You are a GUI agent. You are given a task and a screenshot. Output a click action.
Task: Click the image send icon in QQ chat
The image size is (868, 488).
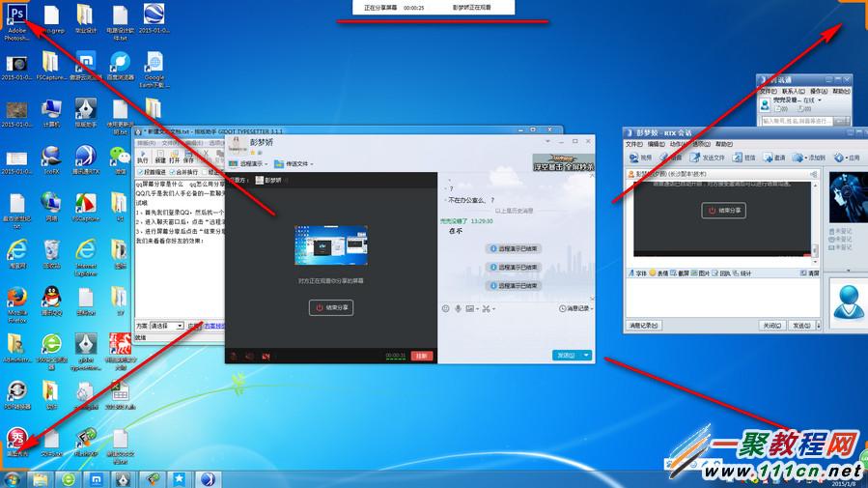471,308
